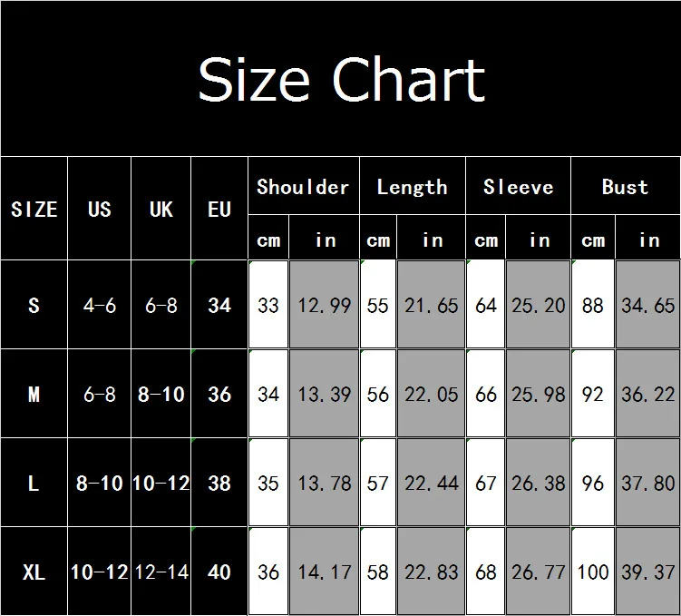The width and height of the screenshot is (681, 616).
Task: Select the UK column header
Action: tap(161, 210)
